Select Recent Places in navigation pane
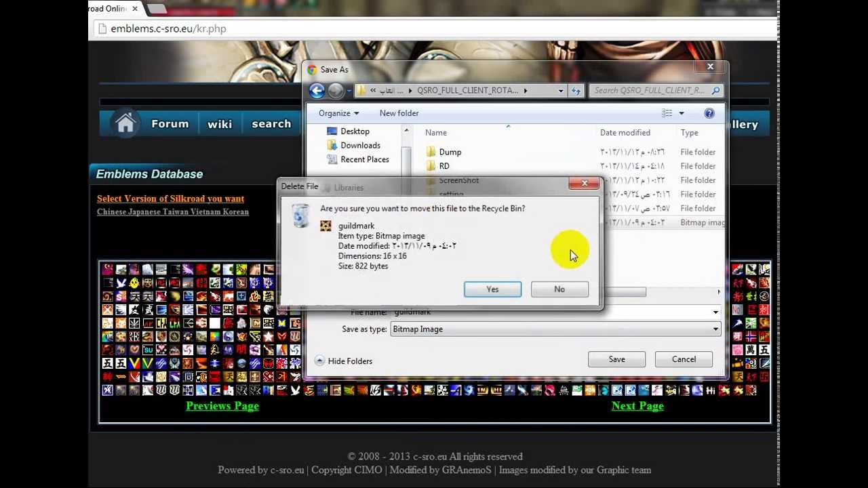The image size is (868, 488). [x=357, y=159]
